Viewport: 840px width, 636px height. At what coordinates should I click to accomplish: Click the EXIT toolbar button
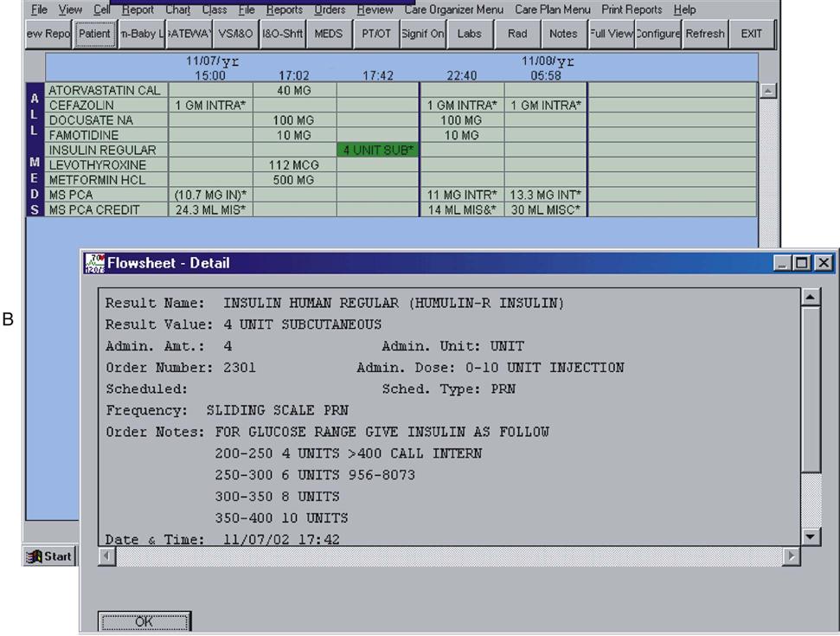(x=752, y=35)
